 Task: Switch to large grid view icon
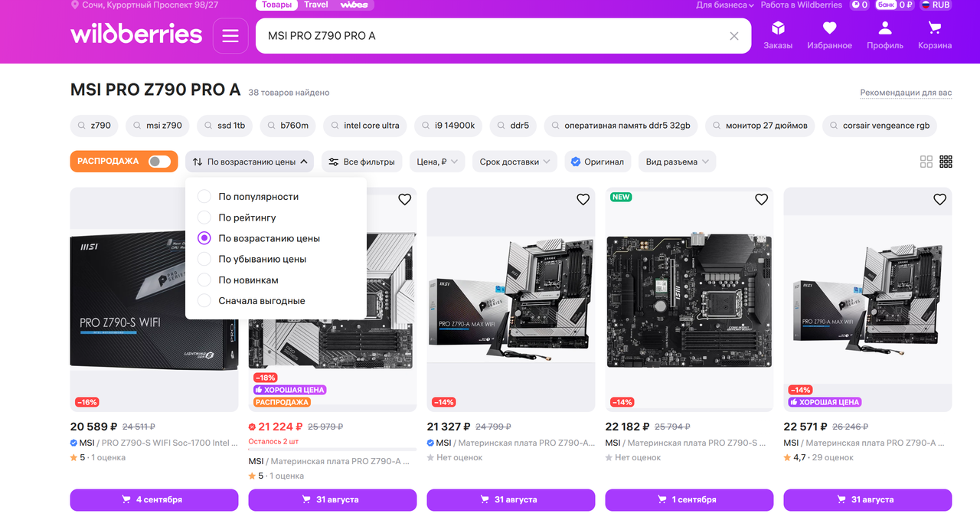click(926, 162)
